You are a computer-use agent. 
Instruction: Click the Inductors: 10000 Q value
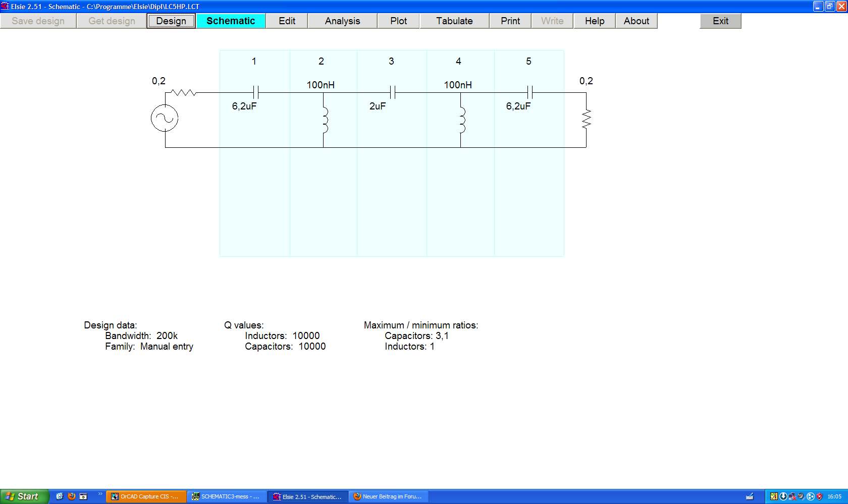[x=282, y=335]
